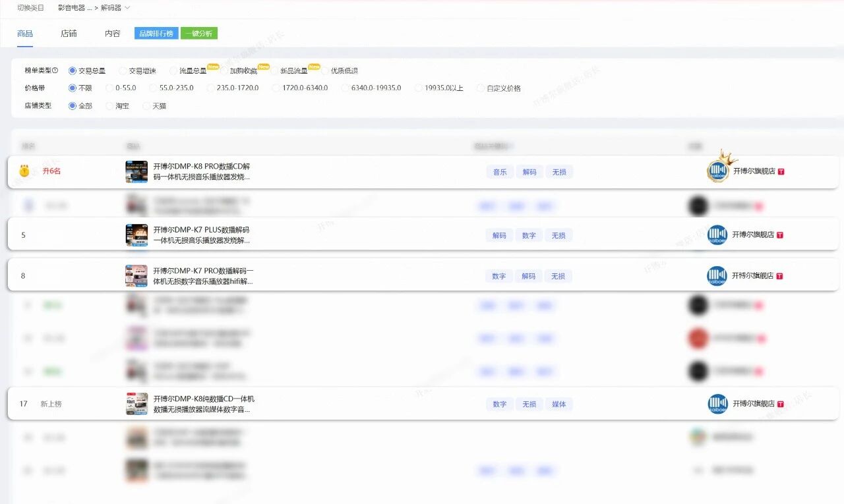844x504 pixels.
Task: Open the 开博尔DMP-K7 PRO数播解码一 product title
Action: [203, 275]
